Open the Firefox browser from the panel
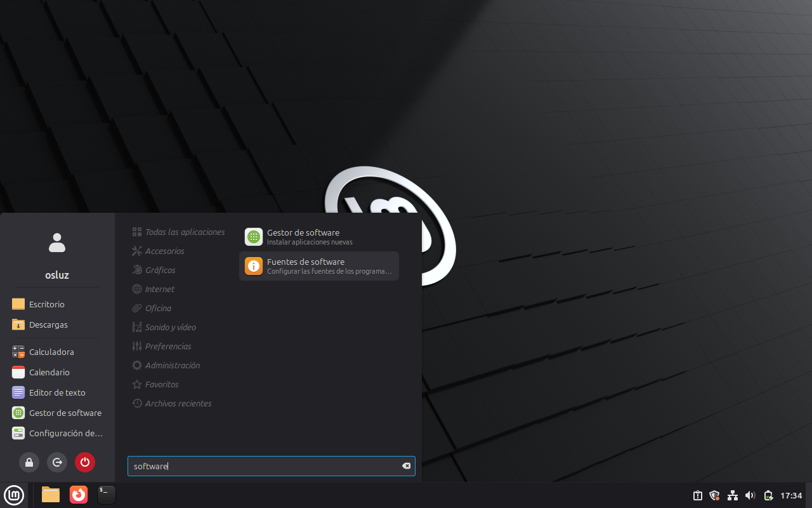 (79, 495)
